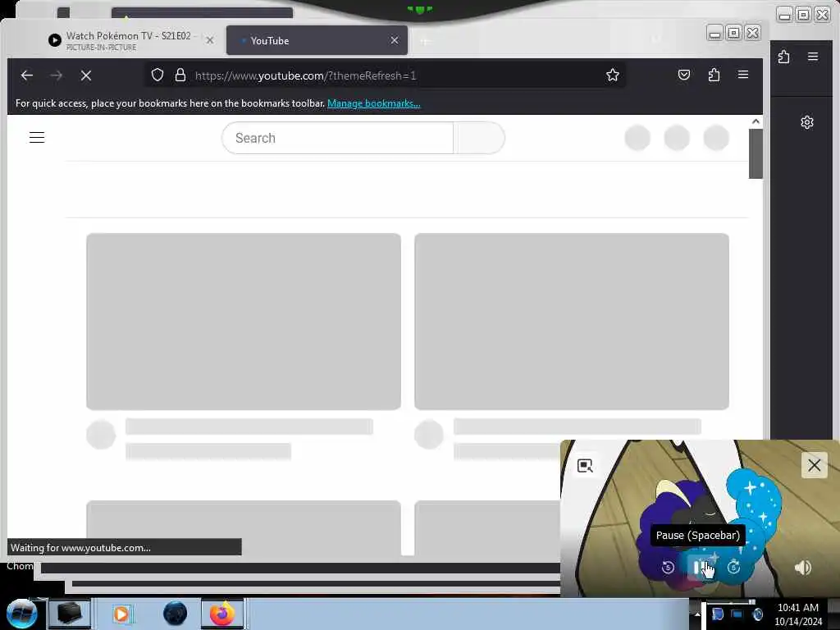Skip forward 5 seconds in picture-in-picture
840x630 pixels.
click(733, 567)
